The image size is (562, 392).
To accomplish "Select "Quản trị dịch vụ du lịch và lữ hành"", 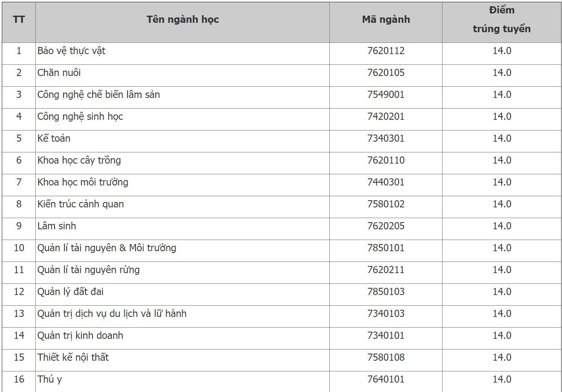I will (112, 314).
